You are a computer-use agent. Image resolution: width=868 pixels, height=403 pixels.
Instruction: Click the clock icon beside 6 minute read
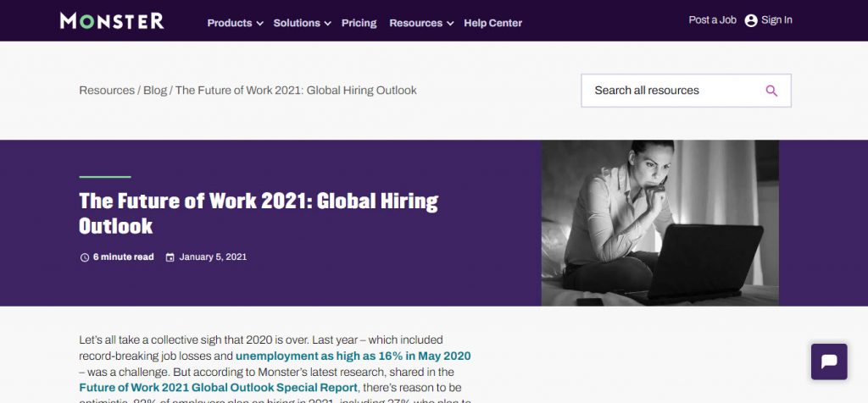85,257
